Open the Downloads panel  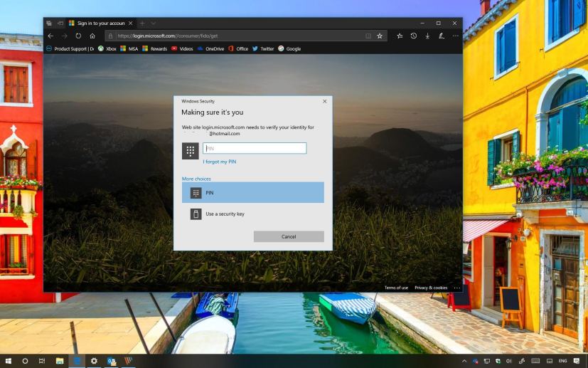[427, 36]
